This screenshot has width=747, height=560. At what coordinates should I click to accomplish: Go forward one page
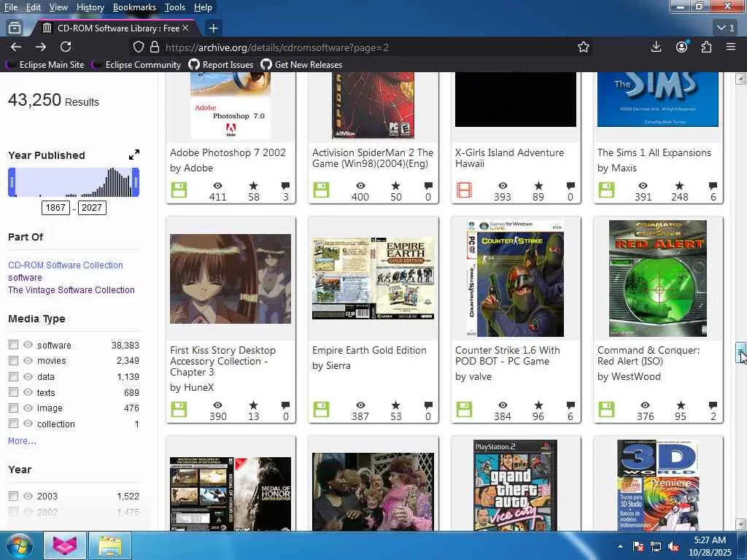pyautogui.click(x=41, y=47)
